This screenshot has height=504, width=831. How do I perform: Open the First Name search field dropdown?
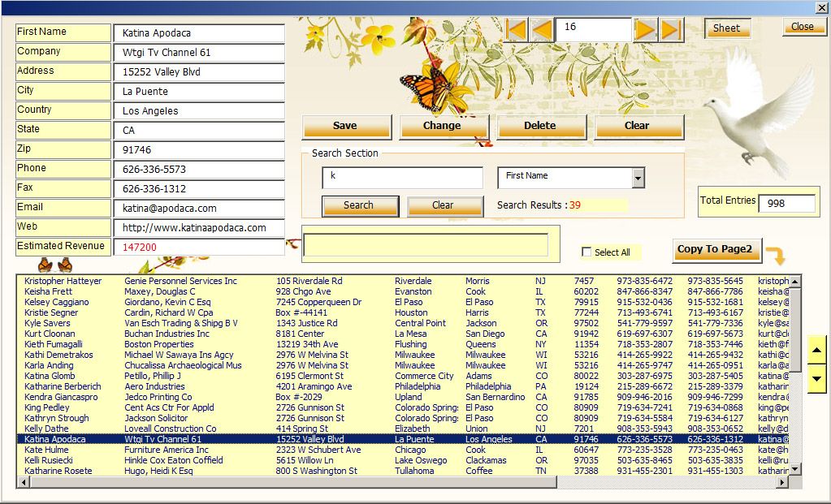coord(638,178)
